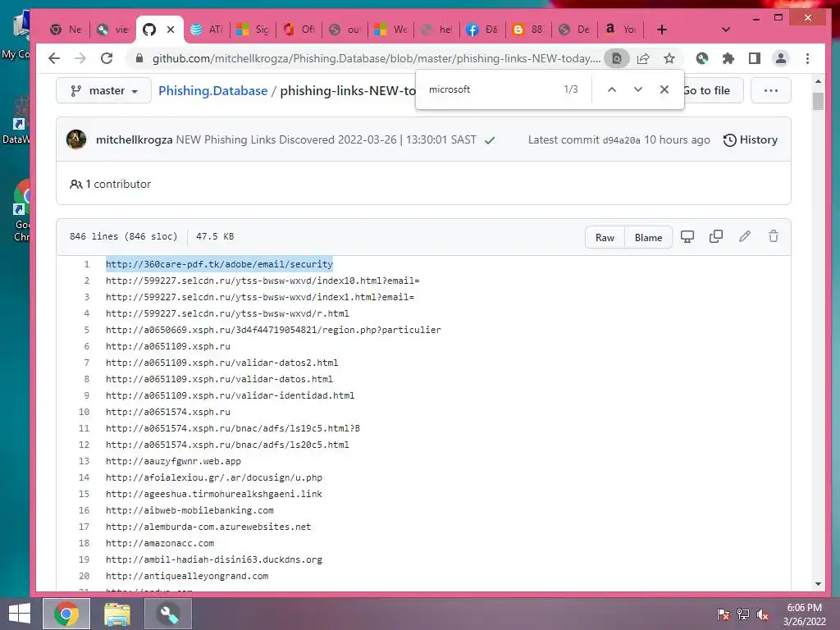Image resolution: width=840 pixels, height=630 pixels.
Task: Click the find-in-page icon in address bar
Action: pyautogui.click(x=617, y=58)
